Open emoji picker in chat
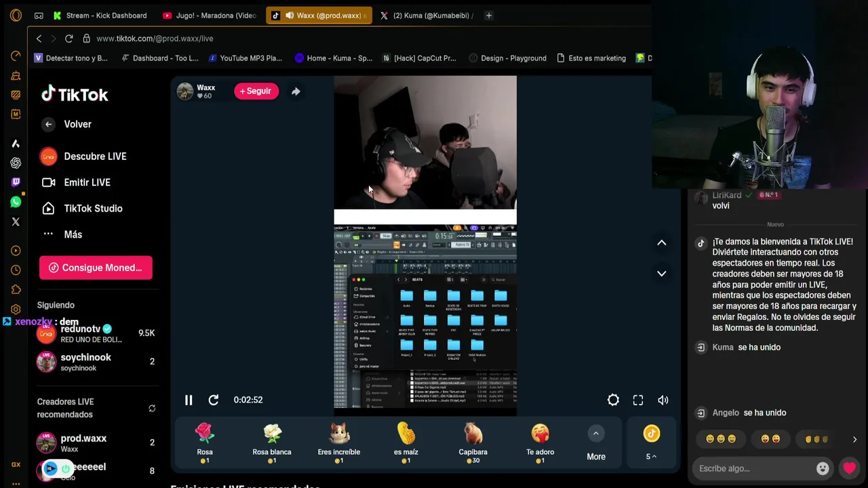Image resolution: width=868 pixels, height=488 pixels. [823, 468]
